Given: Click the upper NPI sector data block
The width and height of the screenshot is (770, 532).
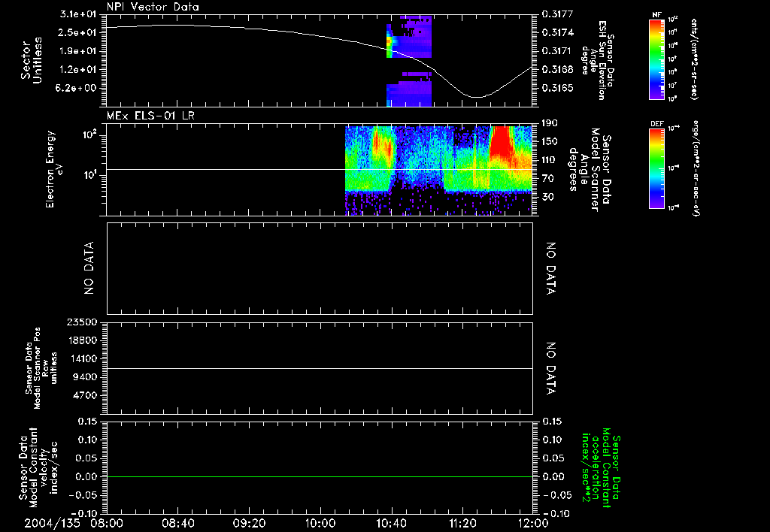Looking at the screenshot, I should tap(410, 37).
